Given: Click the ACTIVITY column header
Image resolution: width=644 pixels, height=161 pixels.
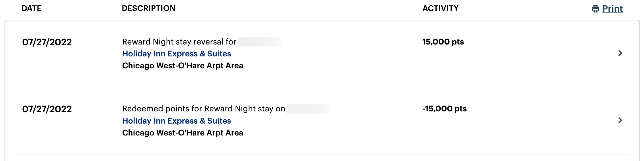Looking at the screenshot, I should pos(441,9).
